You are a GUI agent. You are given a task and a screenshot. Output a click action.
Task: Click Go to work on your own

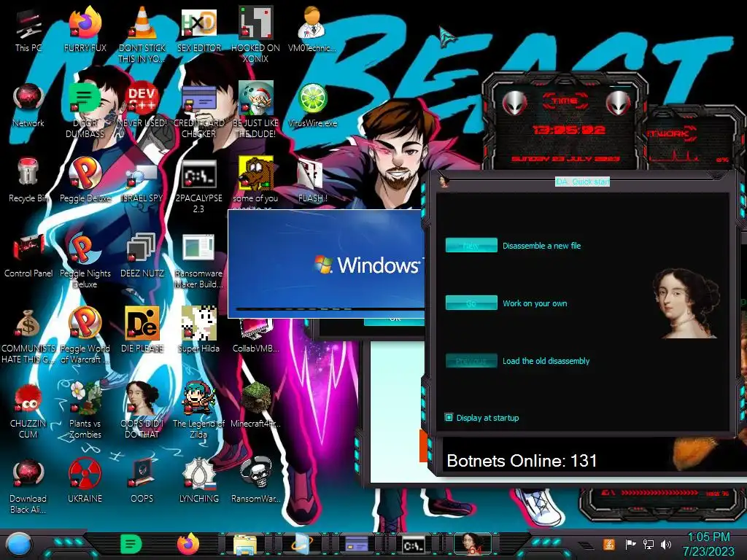(471, 303)
